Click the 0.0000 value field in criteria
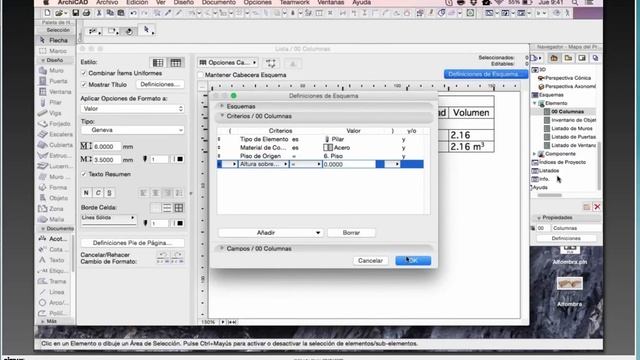The width and height of the screenshot is (640, 360). pyautogui.click(x=349, y=164)
